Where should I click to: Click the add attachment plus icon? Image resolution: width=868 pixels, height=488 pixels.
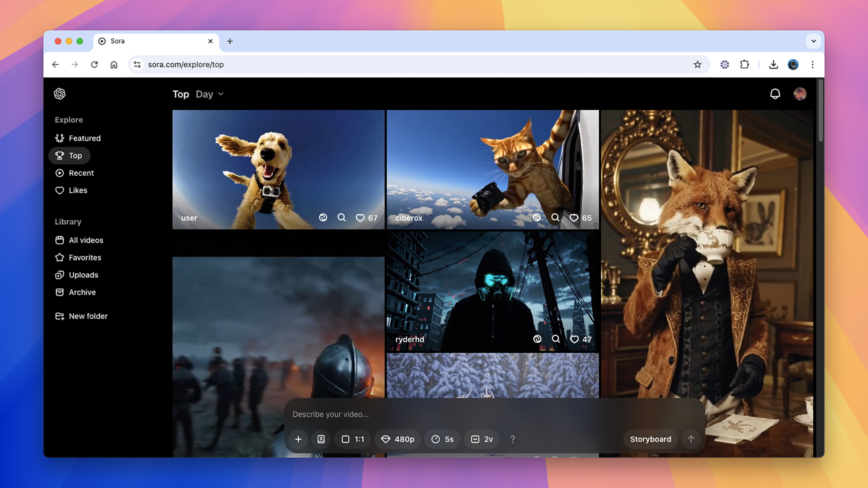click(x=298, y=439)
